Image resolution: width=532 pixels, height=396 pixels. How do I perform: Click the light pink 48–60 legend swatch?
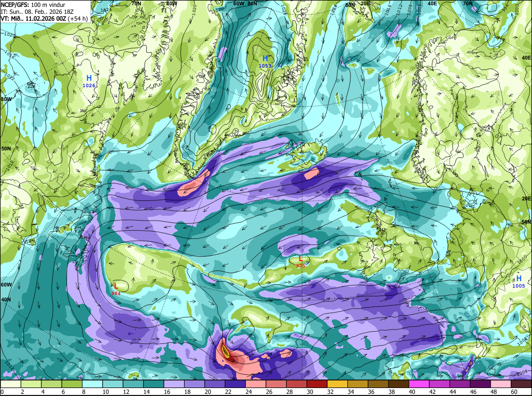(501, 384)
